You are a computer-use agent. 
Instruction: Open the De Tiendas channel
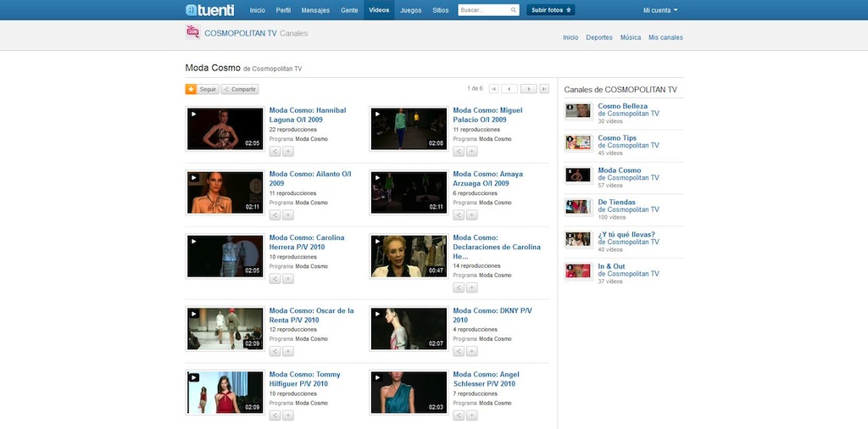[617, 203]
